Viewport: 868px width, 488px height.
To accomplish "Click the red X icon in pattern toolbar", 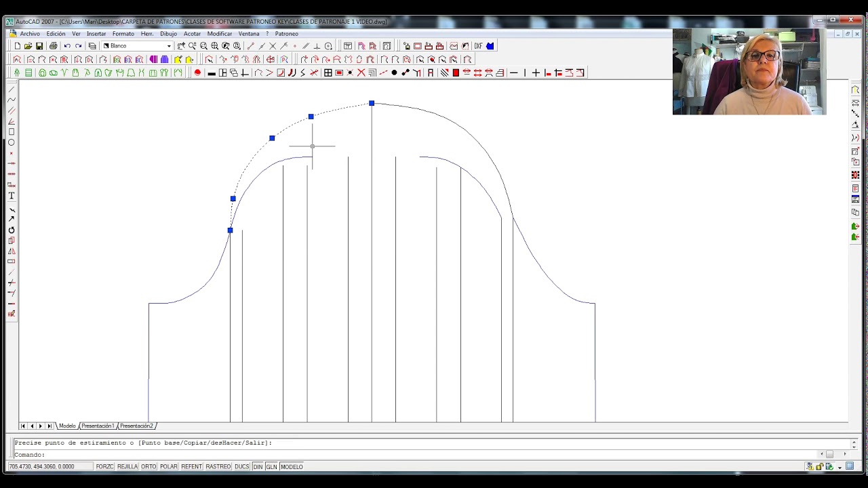I will click(361, 73).
